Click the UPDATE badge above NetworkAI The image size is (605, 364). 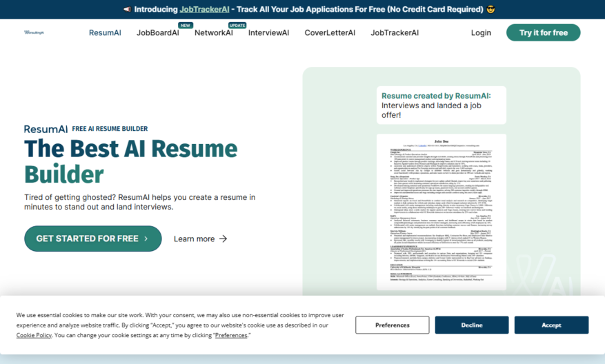237,25
